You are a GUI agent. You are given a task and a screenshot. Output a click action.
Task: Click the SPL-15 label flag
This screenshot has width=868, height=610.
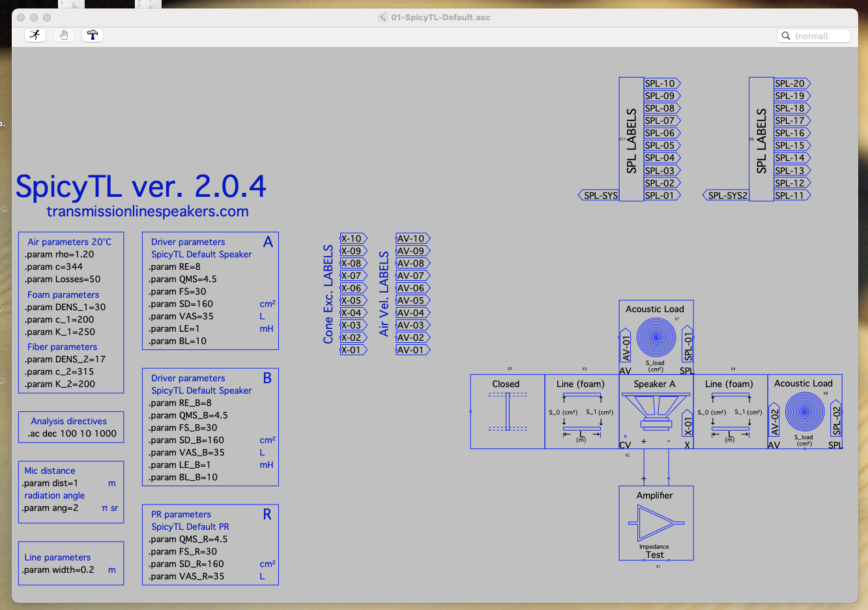click(x=792, y=145)
